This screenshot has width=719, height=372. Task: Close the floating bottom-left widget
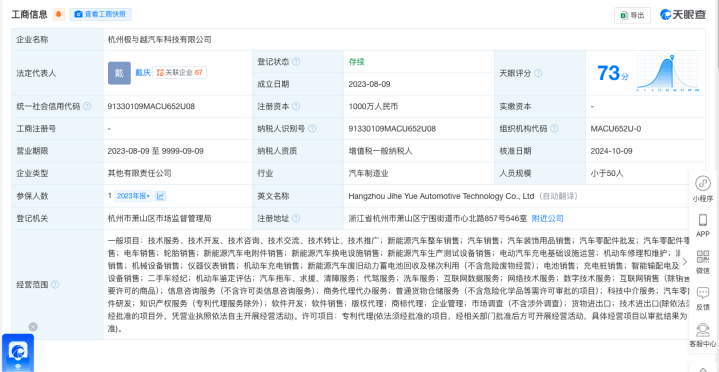[x=33, y=327]
